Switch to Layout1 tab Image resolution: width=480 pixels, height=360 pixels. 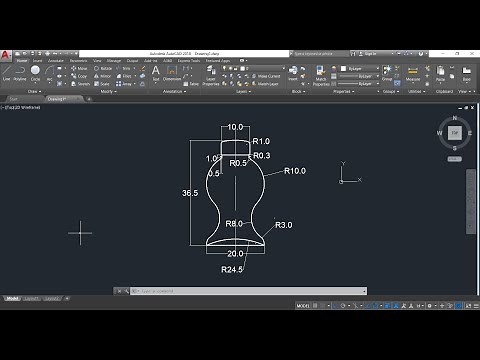click(x=31, y=298)
